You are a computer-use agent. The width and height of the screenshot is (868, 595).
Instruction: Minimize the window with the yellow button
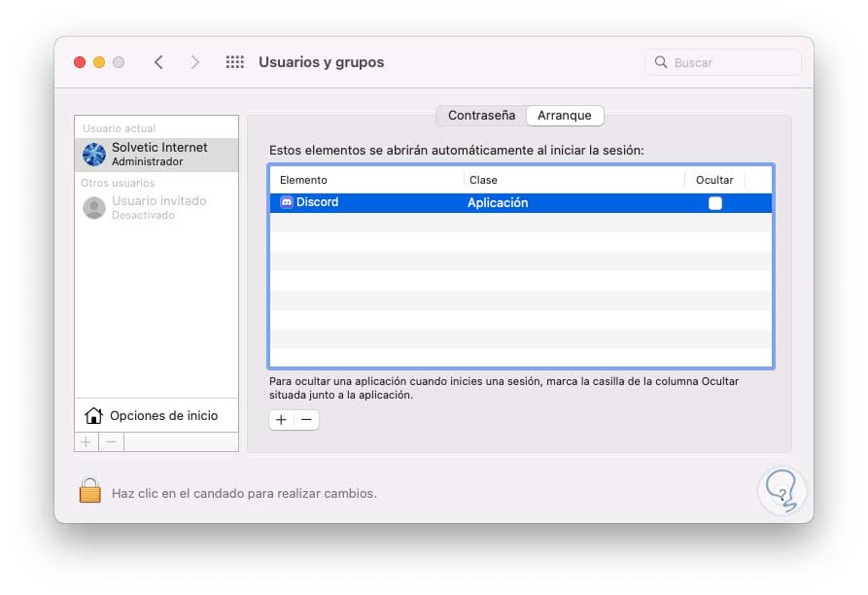click(99, 62)
